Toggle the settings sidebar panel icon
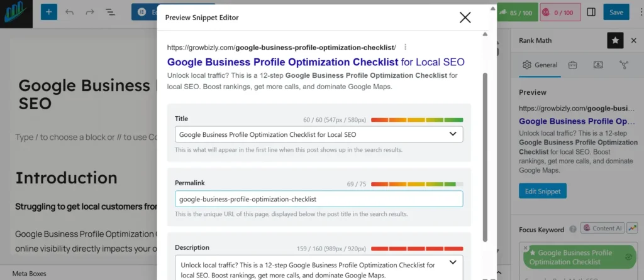644x280 pixels. point(591,12)
